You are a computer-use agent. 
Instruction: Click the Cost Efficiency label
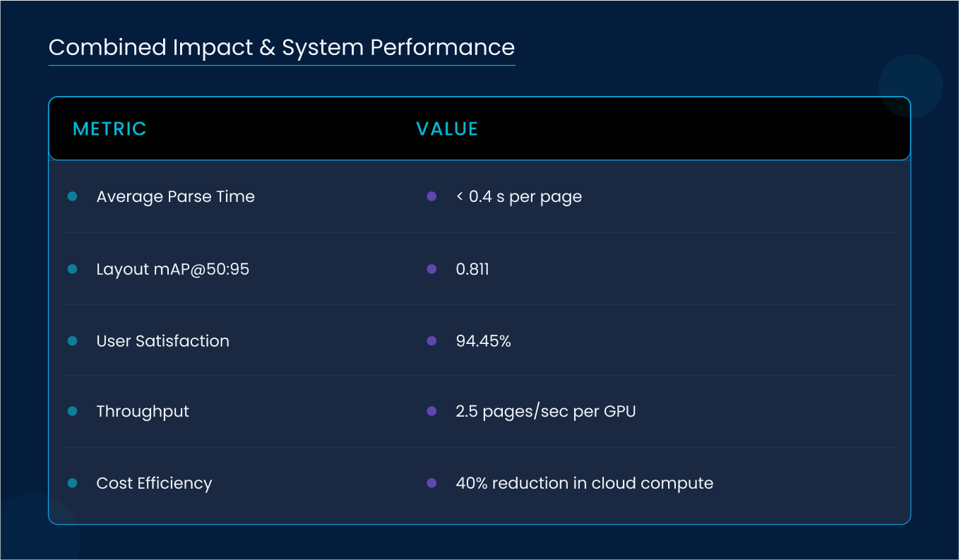(154, 483)
